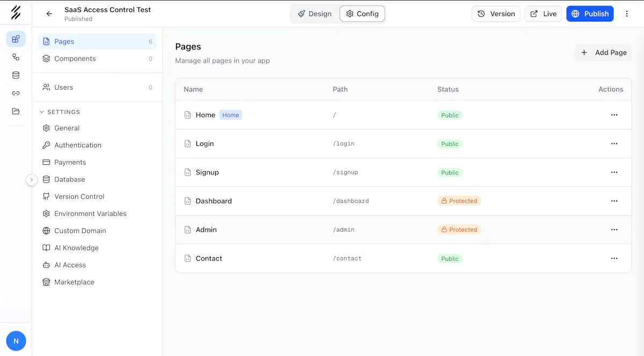Open the Live preview

tap(543, 13)
